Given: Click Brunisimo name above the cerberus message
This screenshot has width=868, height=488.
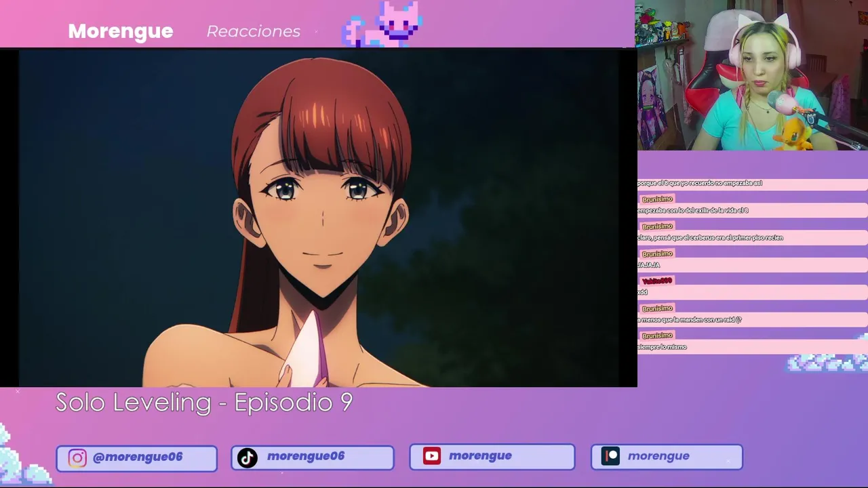Looking at the screenshot, I should click(x=657, y=226).
